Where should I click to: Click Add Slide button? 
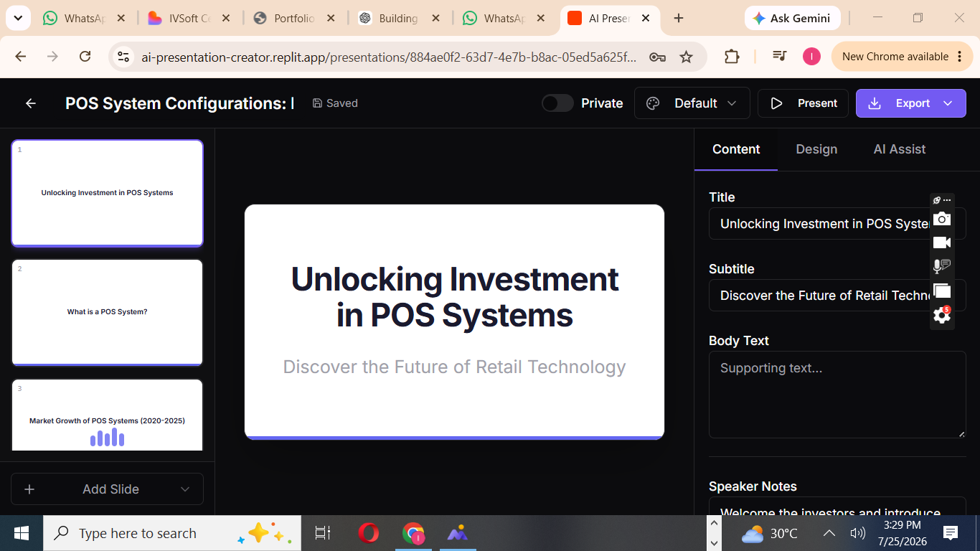[x=108, y=489]
